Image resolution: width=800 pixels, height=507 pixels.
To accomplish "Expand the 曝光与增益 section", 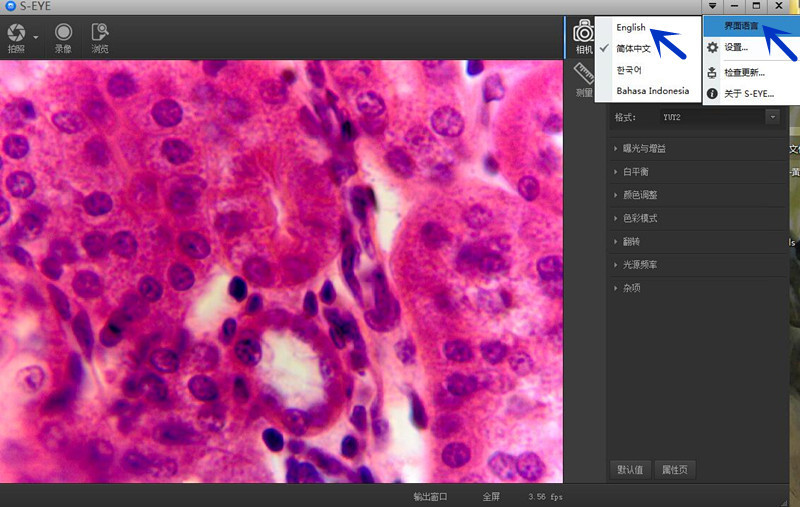I will point(644,148).
